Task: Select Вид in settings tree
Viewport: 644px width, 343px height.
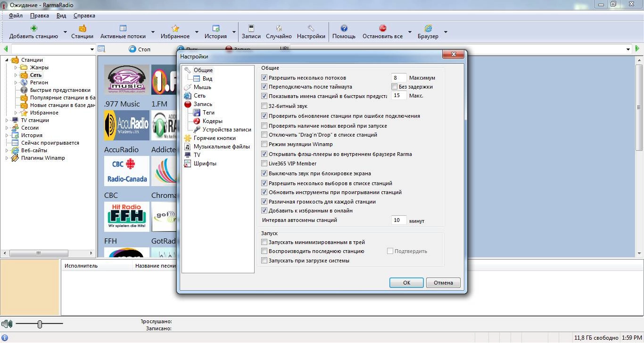Action: click(207, 79)
